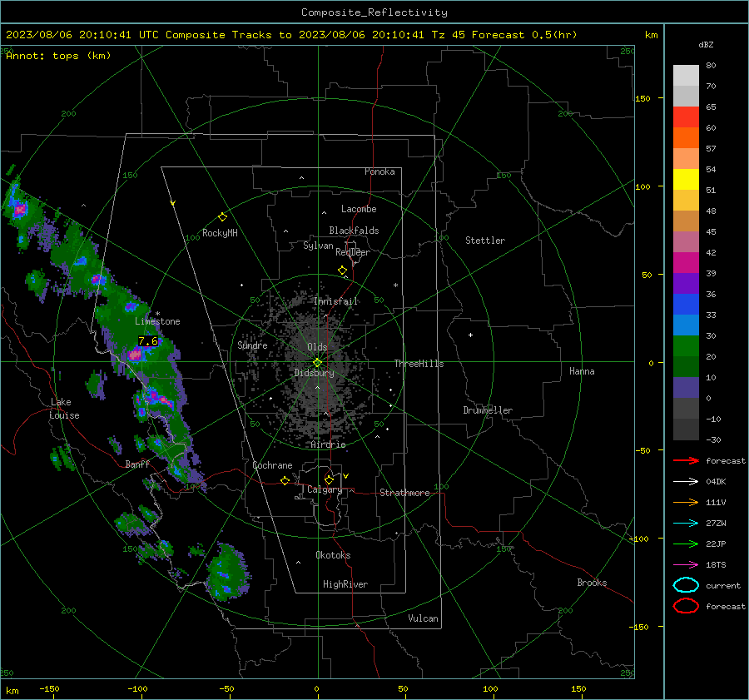Select the white 04DK track arrow
The width and height of the screenshot is (749, 700).
(x=686, y=482)
